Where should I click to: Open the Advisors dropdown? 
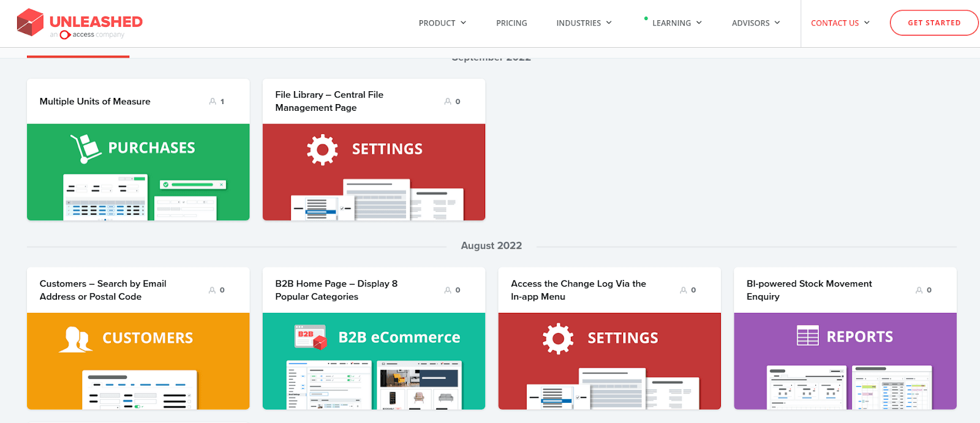(756, 23)
